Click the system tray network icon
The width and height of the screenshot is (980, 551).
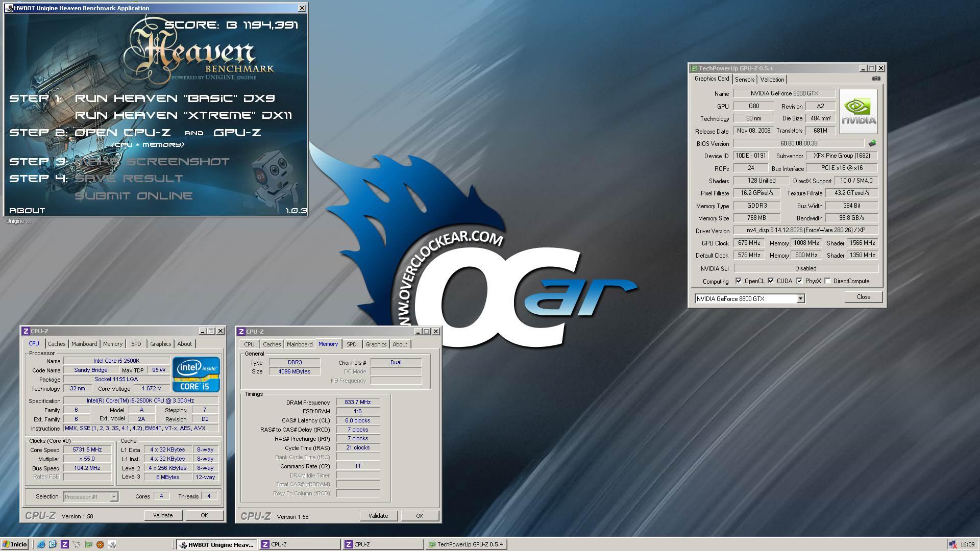tap(952, 544)
